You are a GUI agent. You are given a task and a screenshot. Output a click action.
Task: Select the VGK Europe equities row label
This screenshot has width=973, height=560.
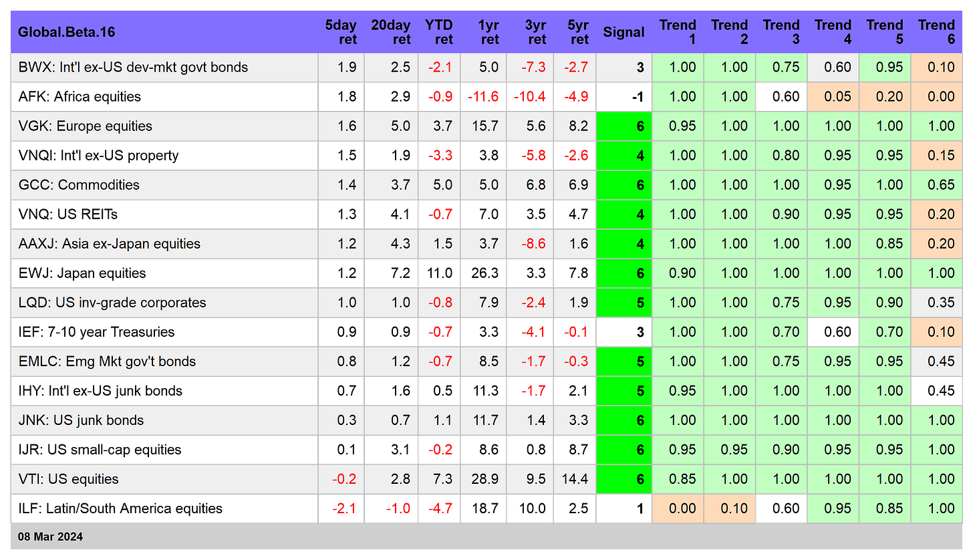click(x=85, y=126)
